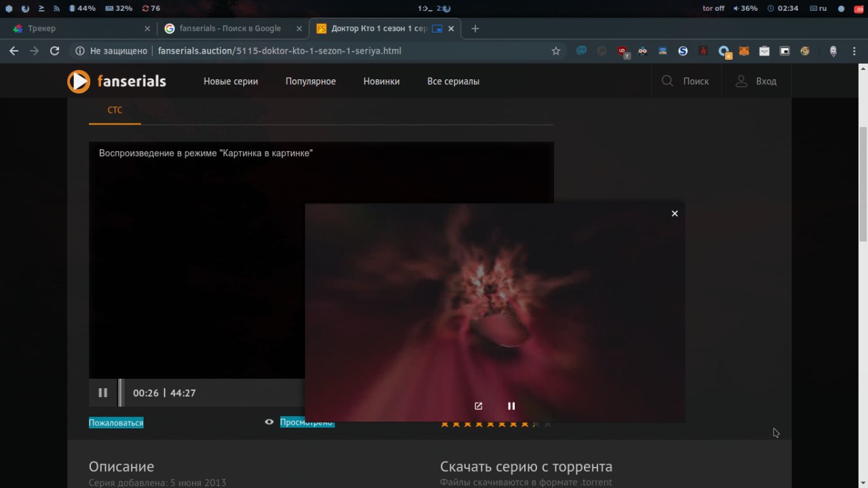868x488 pixels.
Task: Click the ru keyboard layout indicator
Action: point(818,8)
